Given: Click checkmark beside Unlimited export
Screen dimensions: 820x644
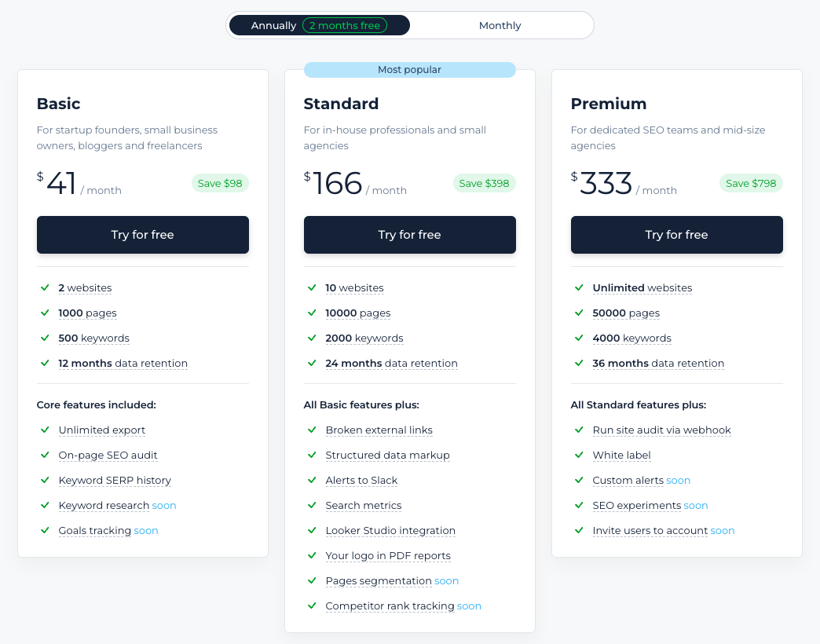Looking at the screenshot, I should pos(45,430).
